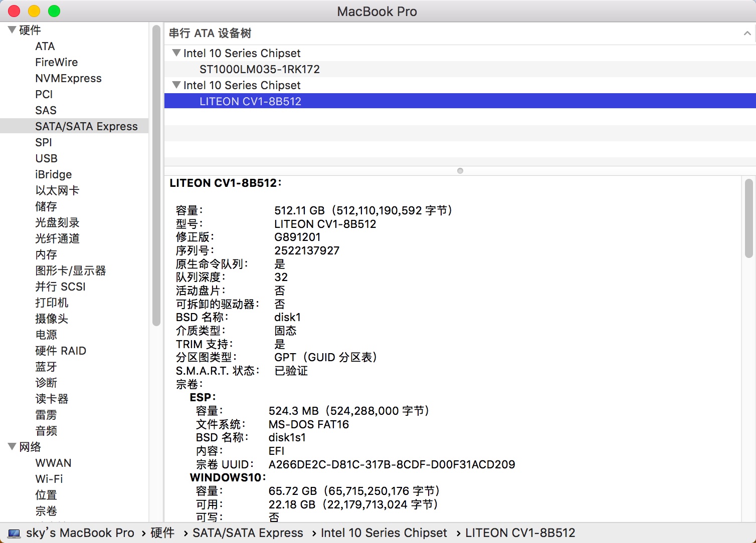Click the capacity value 512.11 GB
756x543 pixels.
coord(299,210)
